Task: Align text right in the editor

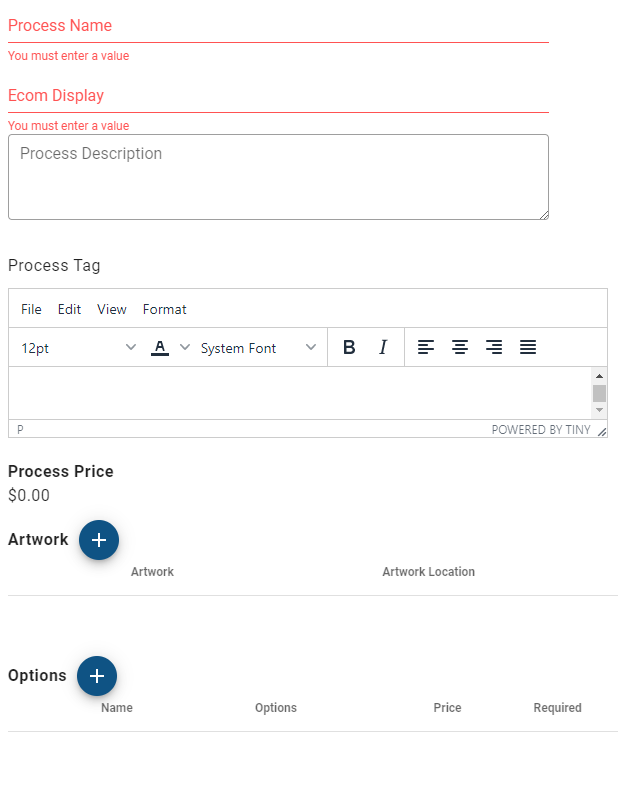Action: click(494, 347)
